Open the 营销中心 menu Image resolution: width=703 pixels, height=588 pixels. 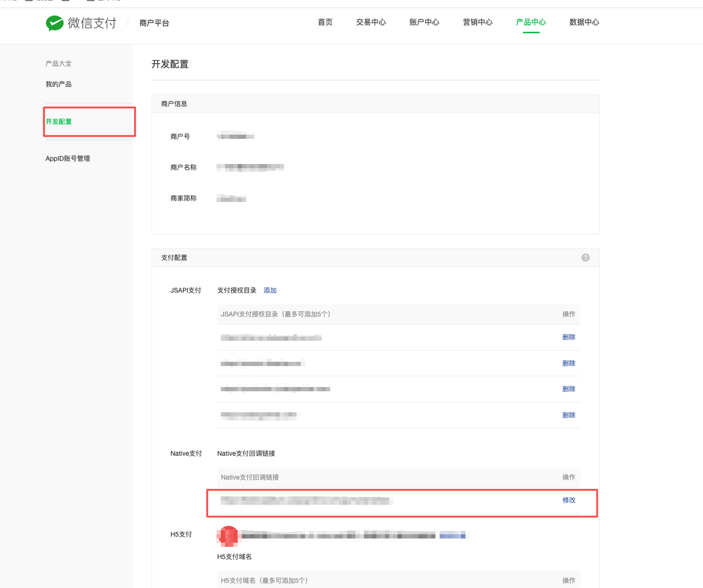click(x=477, y=23)
